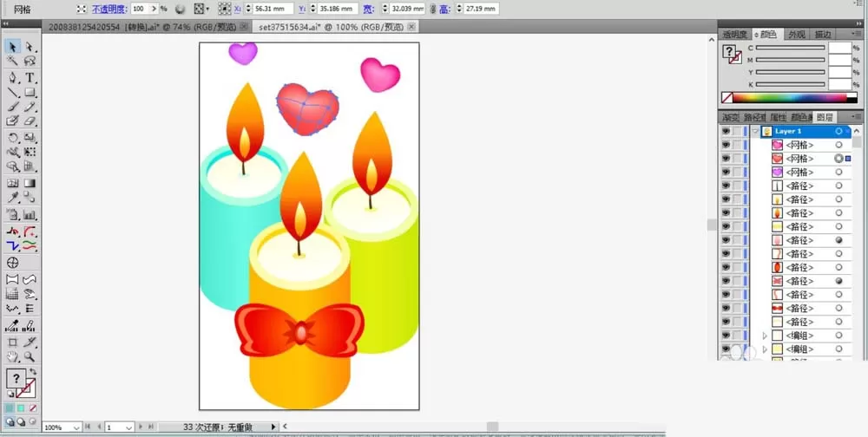The width and height of the screenshot is (868, 437).
Task: Select the Rotate tool
Action: coord(13,138)
